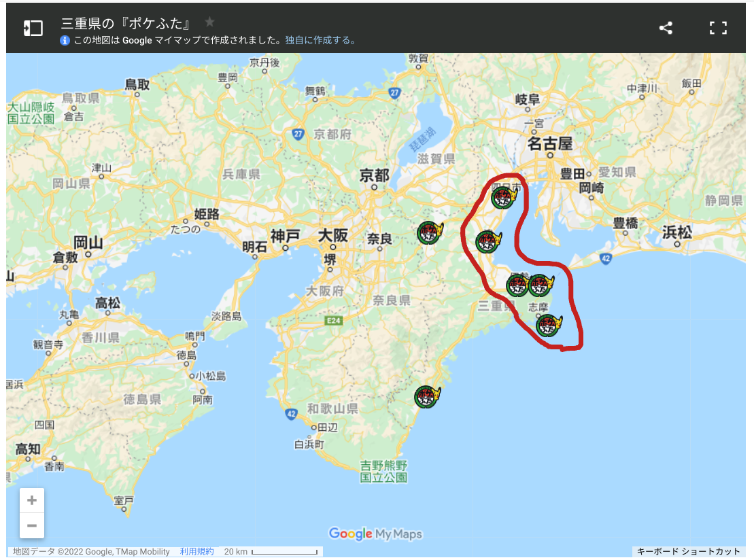754x560 pixels.
Task: Zoom in with the plus button
Action: [32, 500]
